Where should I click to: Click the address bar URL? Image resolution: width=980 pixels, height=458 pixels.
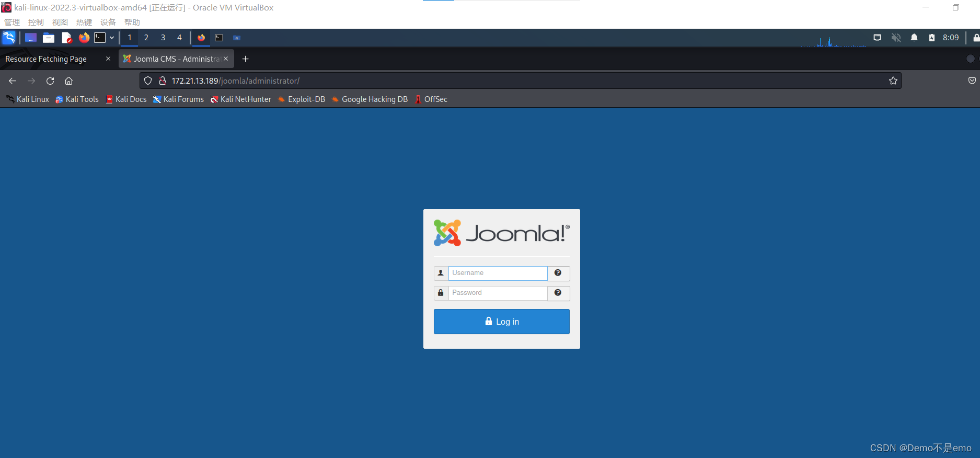(x=236, y=81)
